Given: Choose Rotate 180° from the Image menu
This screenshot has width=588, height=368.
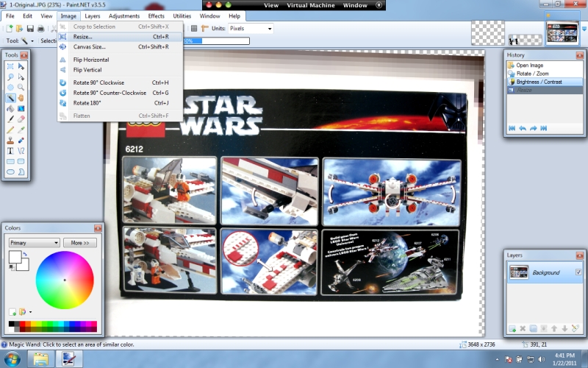Looking at the screenshot, I should click(120, 103).
